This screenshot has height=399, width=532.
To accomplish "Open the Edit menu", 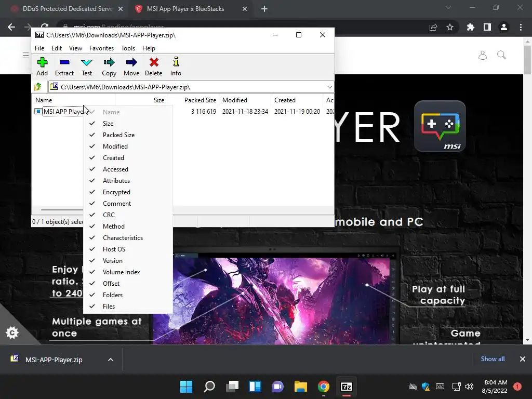I will [x=56, y=48].
